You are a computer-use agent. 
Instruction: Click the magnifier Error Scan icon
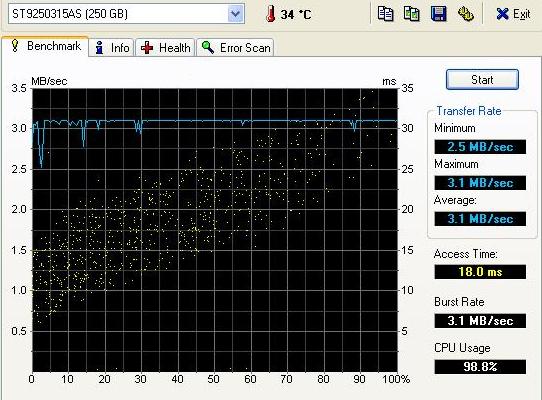[208, 47]
